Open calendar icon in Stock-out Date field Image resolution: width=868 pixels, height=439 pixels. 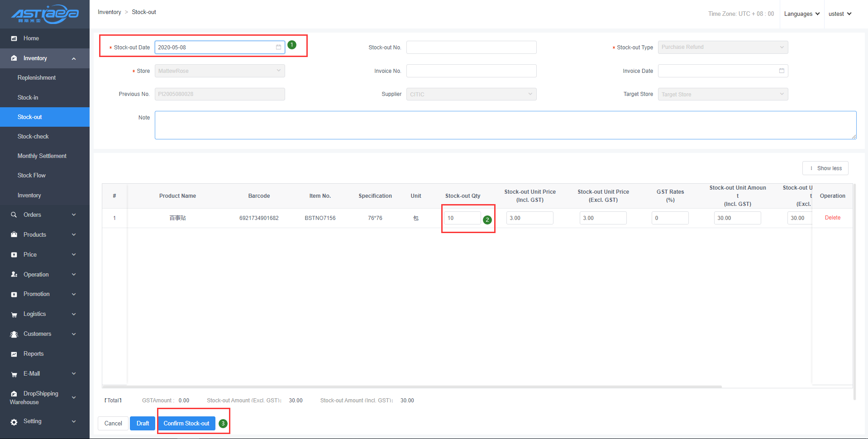coord(278,47)
